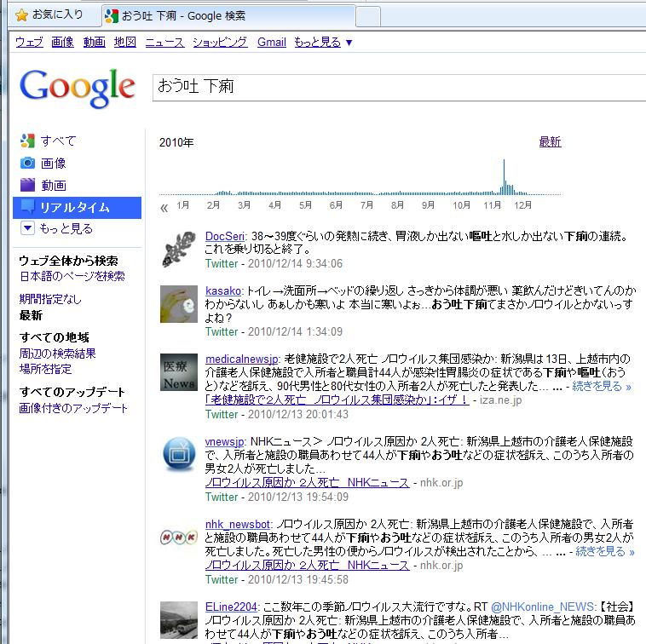This screenshot has width=646, height=644.
Task: Open the DocSeri username link
Action: click(225, 236)
